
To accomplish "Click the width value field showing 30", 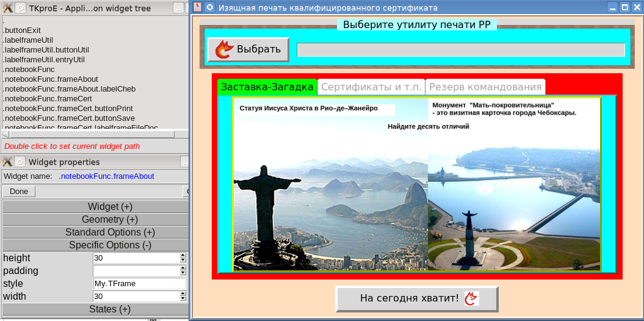I will (136, 296).
